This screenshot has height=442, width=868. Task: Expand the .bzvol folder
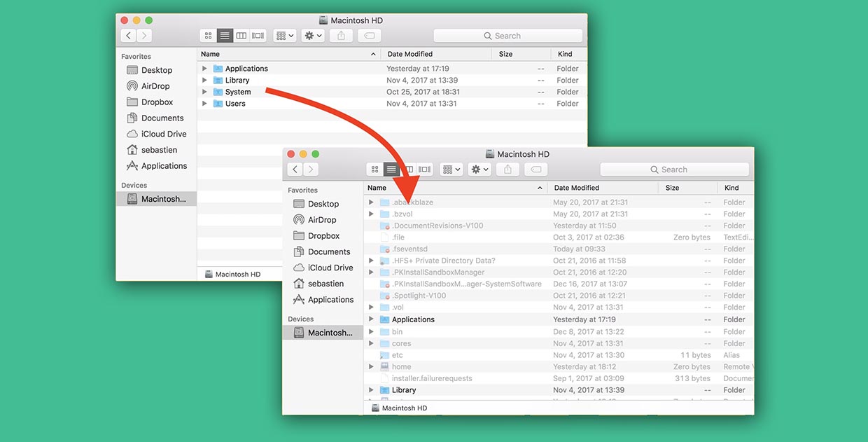(x=372, y=214)
